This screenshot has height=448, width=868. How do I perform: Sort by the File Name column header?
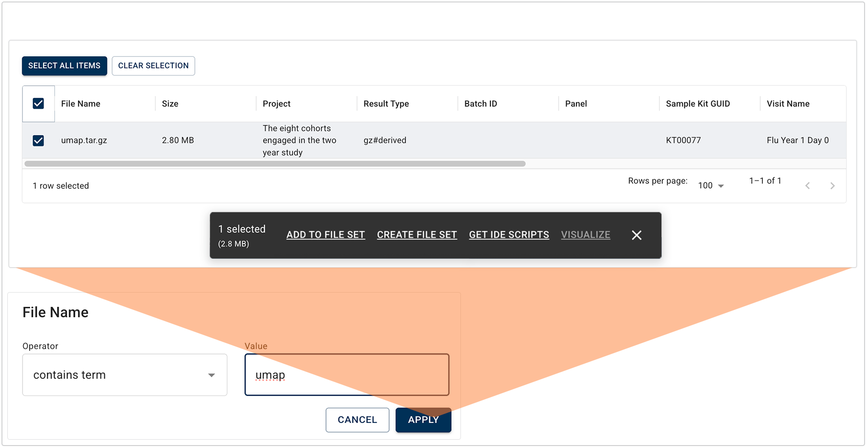[81, 104]
